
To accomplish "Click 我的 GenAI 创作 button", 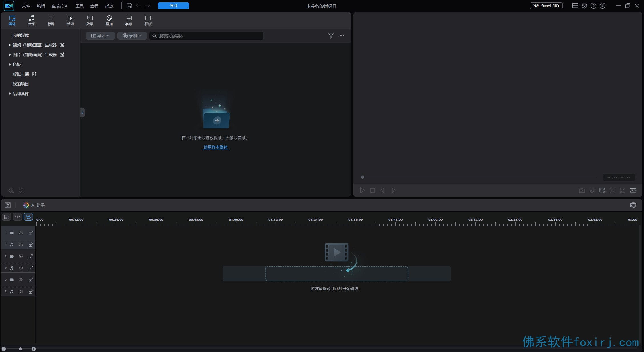I will [x=546, y=6].
